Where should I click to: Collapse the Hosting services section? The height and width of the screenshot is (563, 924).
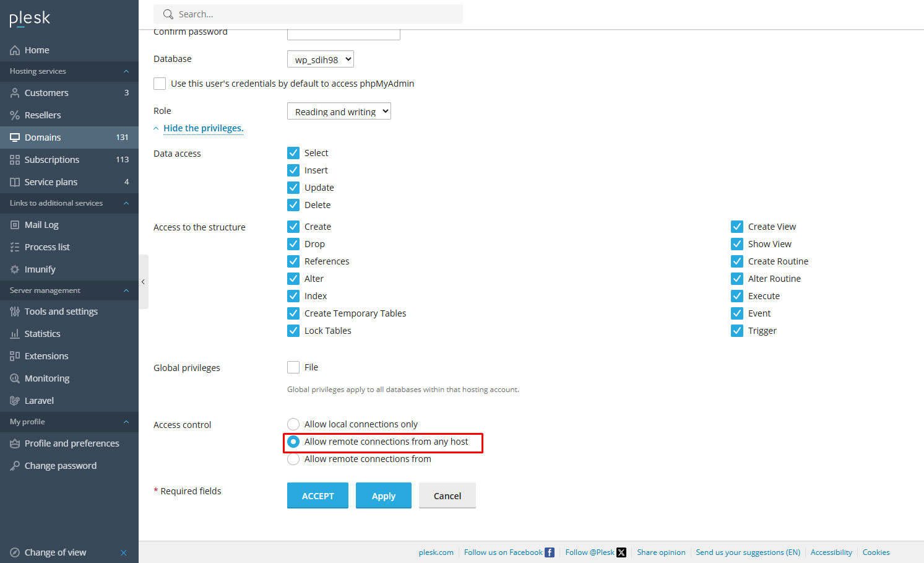126,71
